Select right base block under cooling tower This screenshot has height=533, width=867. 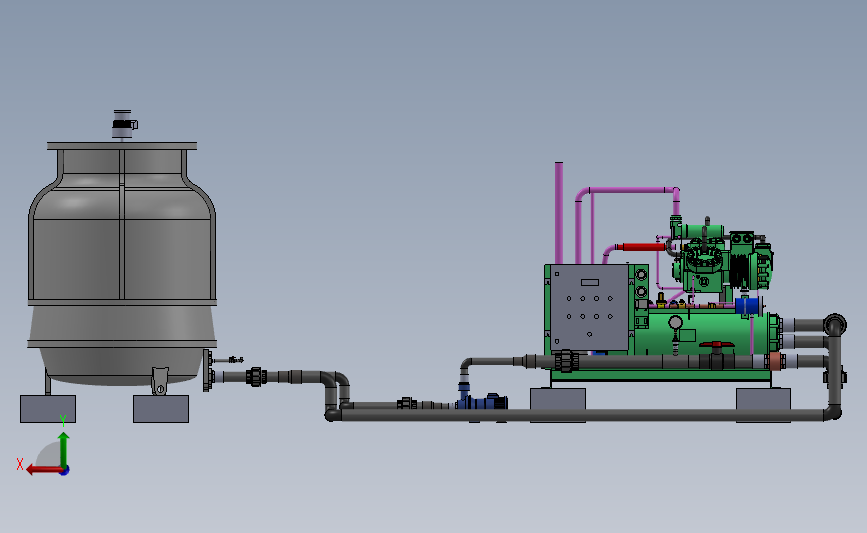click(161, 409)
